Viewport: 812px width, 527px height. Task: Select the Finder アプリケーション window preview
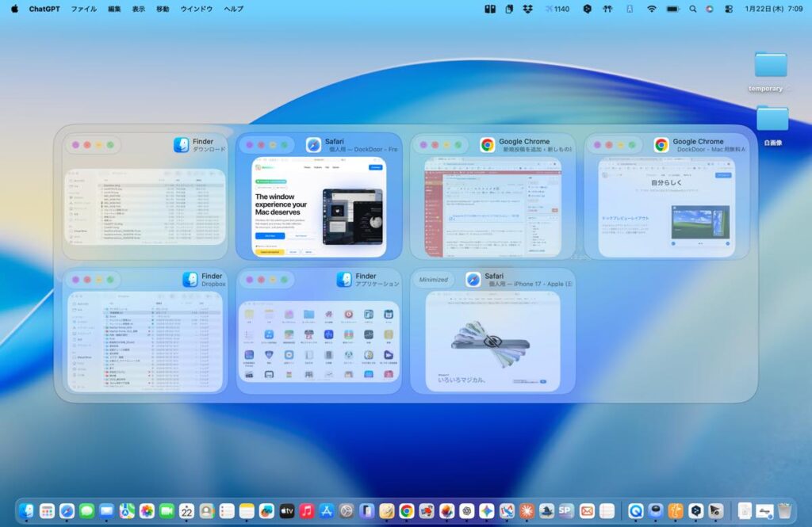coord(319,341)
